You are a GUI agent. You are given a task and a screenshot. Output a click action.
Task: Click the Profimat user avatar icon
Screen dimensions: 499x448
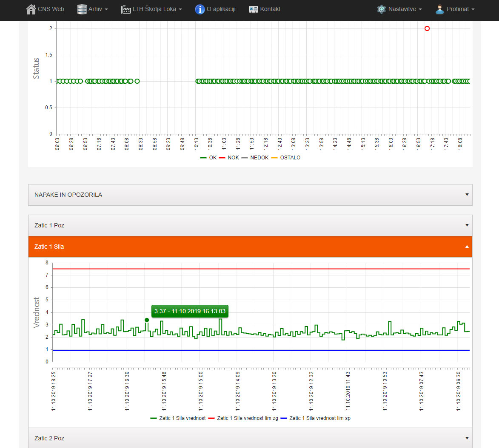click(x=440, y=9)
